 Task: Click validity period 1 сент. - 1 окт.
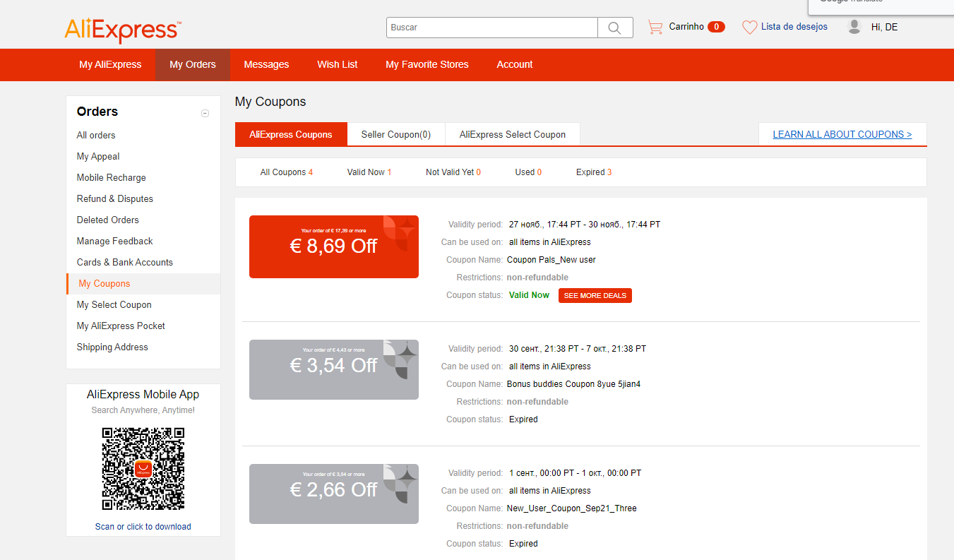coord(576,473)
